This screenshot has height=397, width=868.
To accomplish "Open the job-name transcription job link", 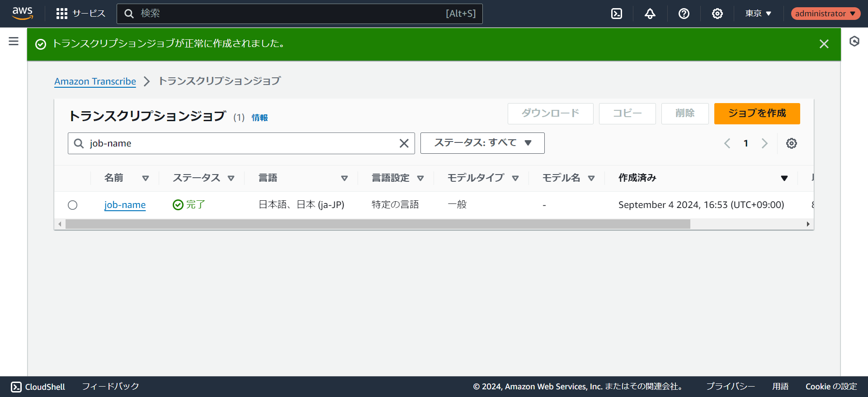I will pos(125,205).
